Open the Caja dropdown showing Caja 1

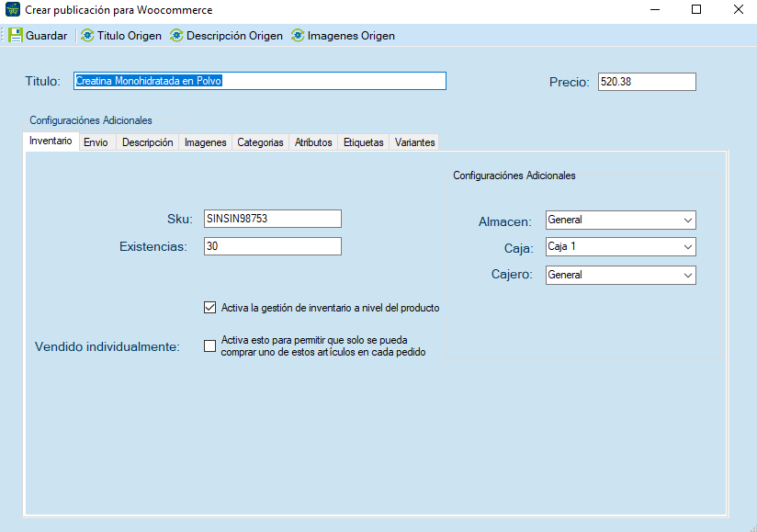621,246
